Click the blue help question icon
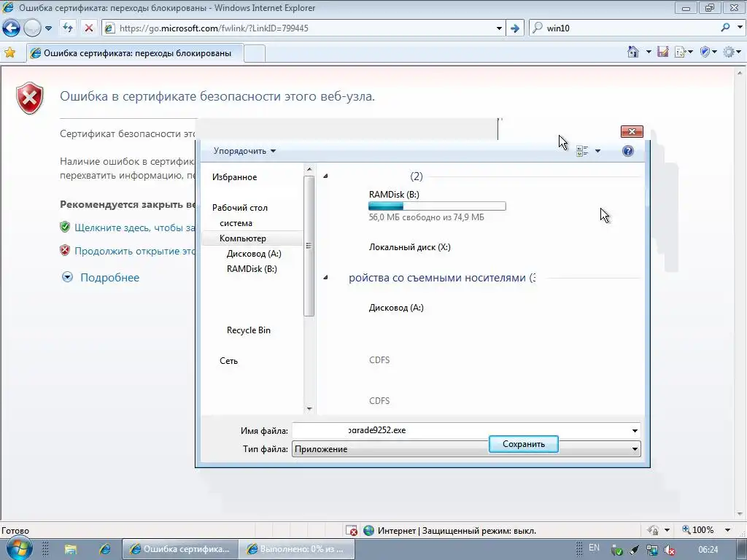The image size is (747, 560). 628,151
